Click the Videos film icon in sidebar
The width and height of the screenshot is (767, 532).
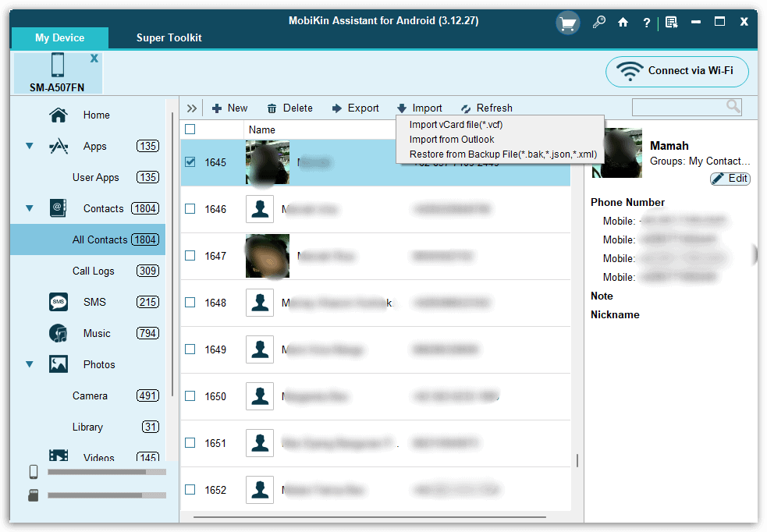point(59,456)
